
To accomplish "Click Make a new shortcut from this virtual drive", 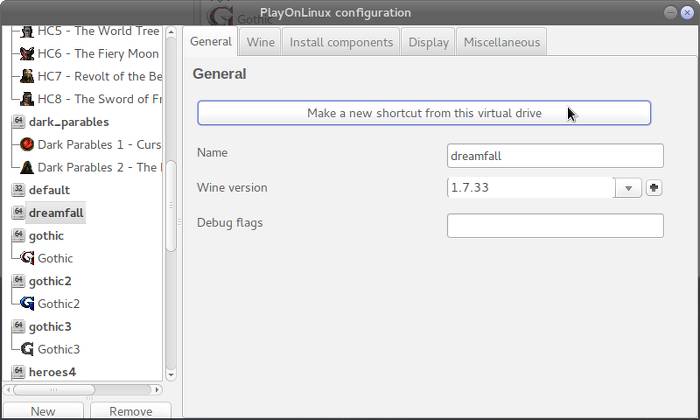I will point(424,113).
